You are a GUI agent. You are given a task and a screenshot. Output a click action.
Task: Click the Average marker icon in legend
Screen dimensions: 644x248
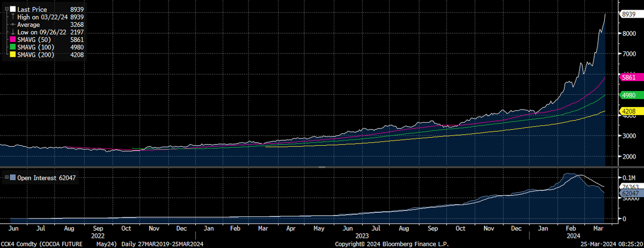tap(13, 25)
